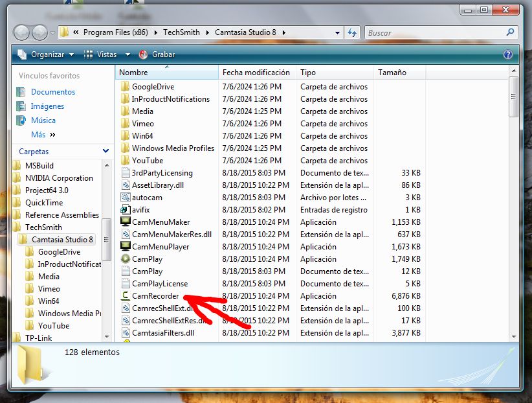Screen dimensions: 532x403
Task: Click the file list vertical scrollbar thumb
Action: [x=513, y=97]
